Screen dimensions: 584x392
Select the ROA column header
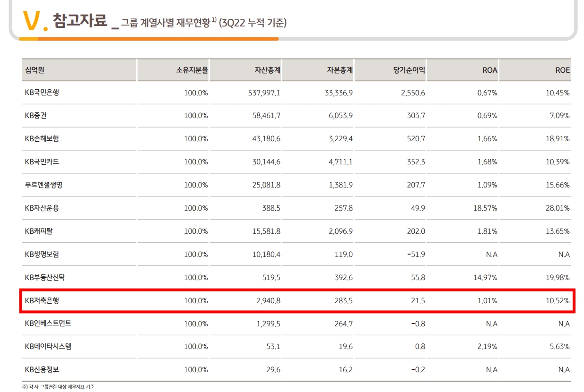(x=490, y=70)
